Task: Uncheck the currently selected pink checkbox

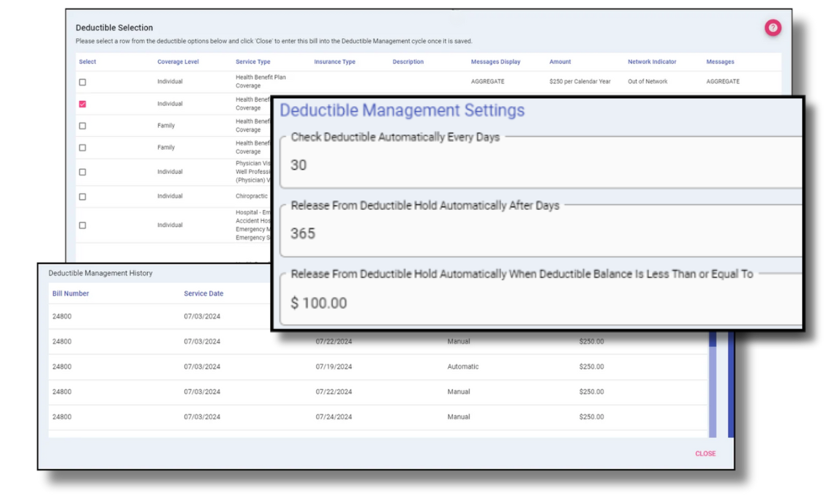Action: coord(82,103)
